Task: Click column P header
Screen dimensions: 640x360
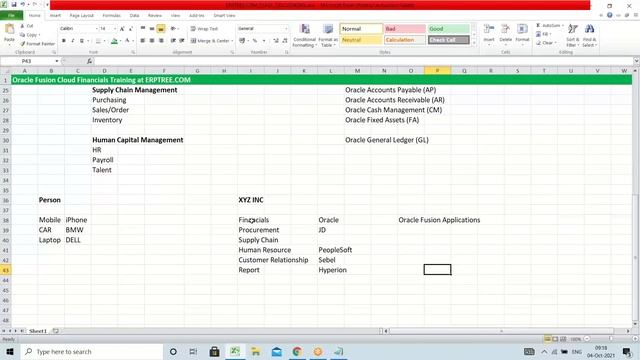Action: tap(438, 71)
